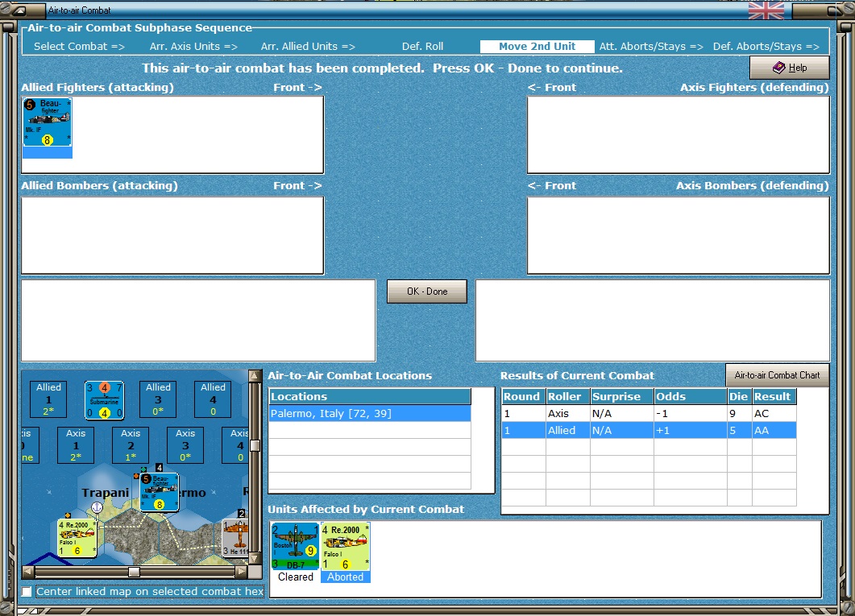This screenshot has width=855, height=616.
Task: Click the Allied 3 box on map
Action: click(x=158, y=399)
